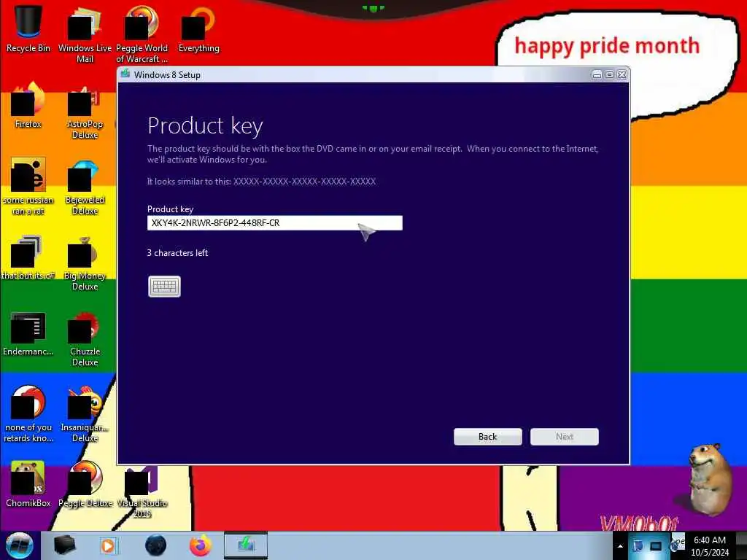The image size is (747, 560).
Task: Close the Windows 8 Setup window
Action: [622, 75]
